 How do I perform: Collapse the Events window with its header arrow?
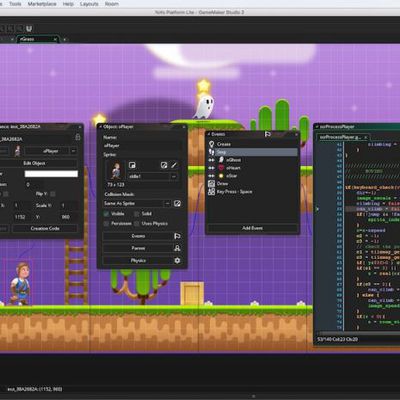209,134
